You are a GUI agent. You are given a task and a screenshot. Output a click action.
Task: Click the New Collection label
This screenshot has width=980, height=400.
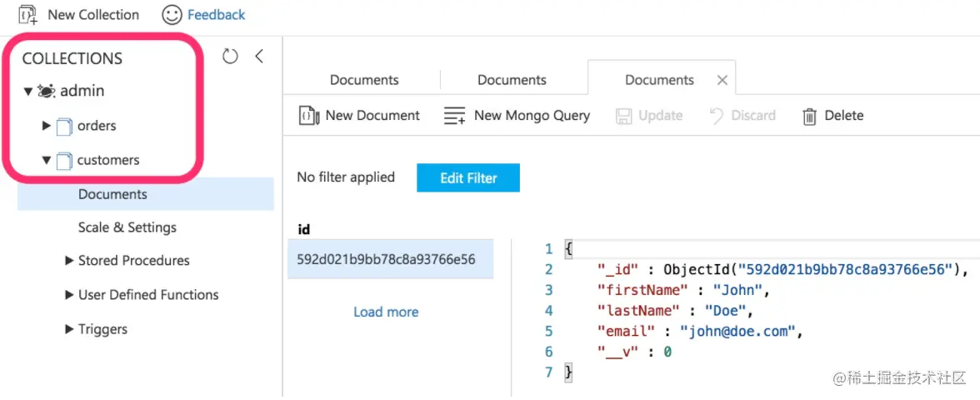[93, 14]
